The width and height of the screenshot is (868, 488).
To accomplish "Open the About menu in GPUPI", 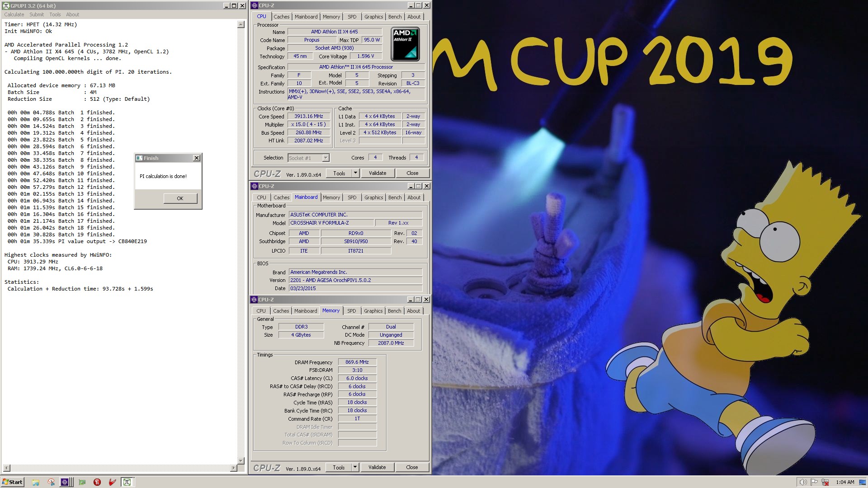I will tap(72, 14).
